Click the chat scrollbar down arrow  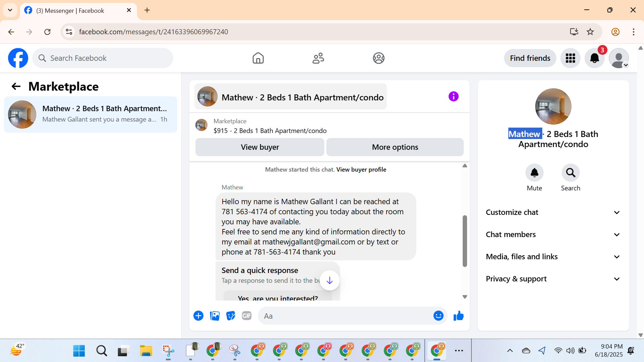(465, 297)
